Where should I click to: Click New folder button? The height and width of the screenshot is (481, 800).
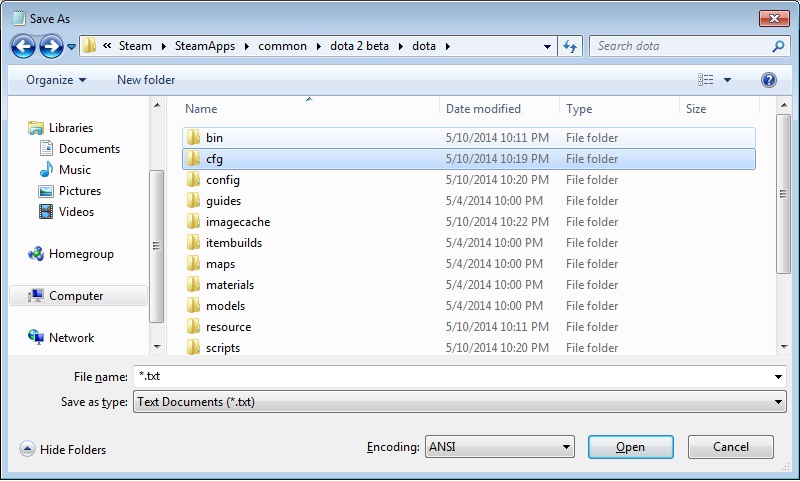coord(146,80)
